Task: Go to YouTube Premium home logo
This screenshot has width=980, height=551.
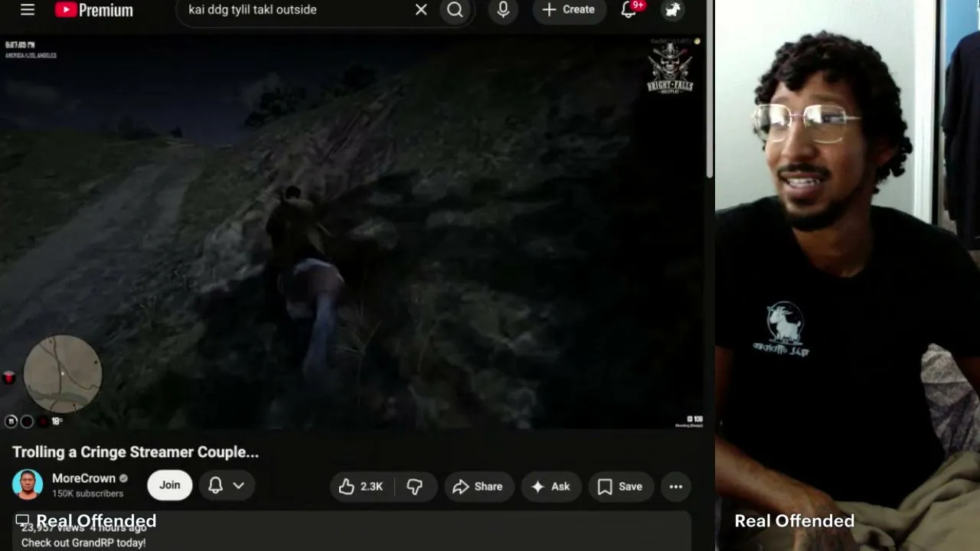Action: (x=94, y=10)
